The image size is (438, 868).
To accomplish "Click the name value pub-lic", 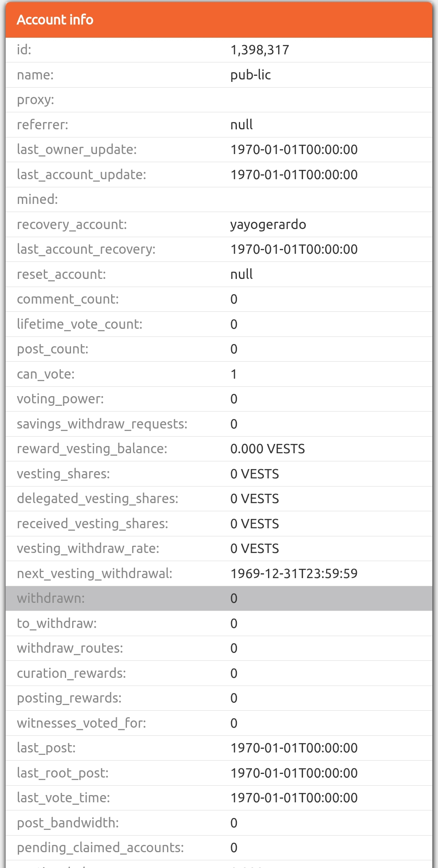I will click(x=250, y=75).
